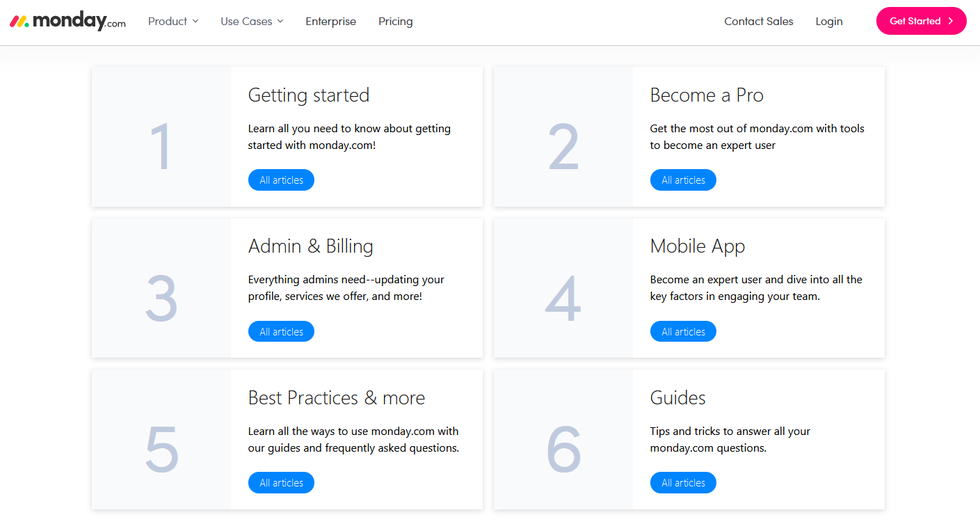
Task: Select the Pricing menu item
Action: point(395,22)
